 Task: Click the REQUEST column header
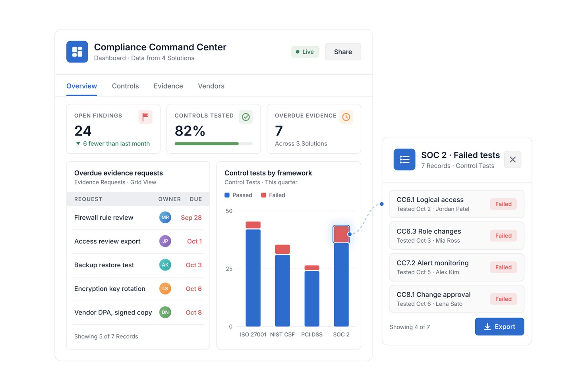(88, 199)
